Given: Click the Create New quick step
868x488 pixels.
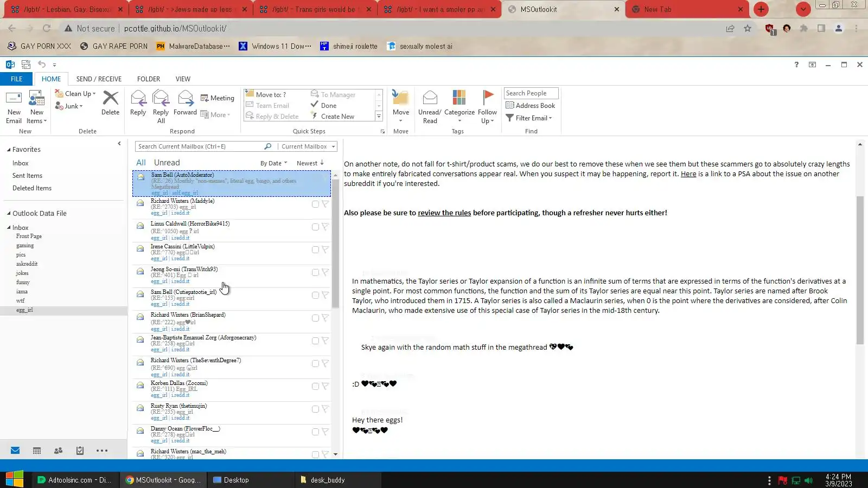Looking at the screenshot, I should coord(333,117).
